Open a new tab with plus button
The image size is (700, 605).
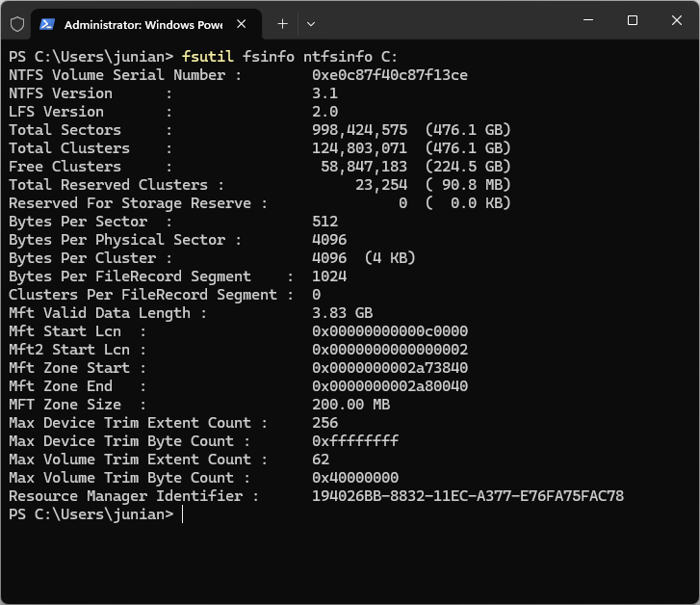pos(282,24)
